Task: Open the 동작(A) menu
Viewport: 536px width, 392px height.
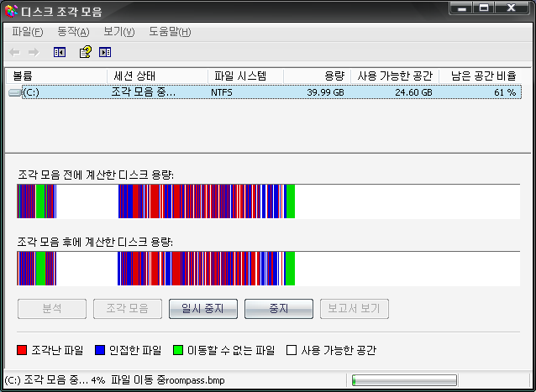Action: 73,32
